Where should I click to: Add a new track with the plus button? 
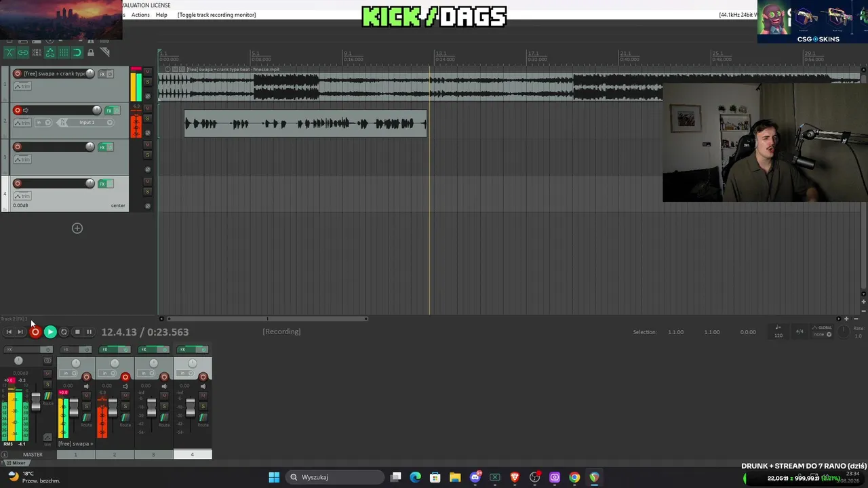click(x=77, y=228)
